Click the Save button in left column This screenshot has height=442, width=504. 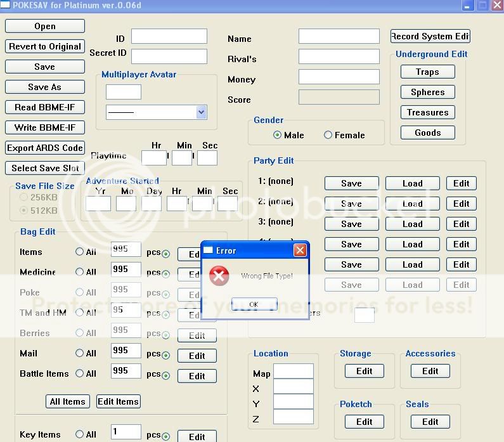(x=45, y=67)
